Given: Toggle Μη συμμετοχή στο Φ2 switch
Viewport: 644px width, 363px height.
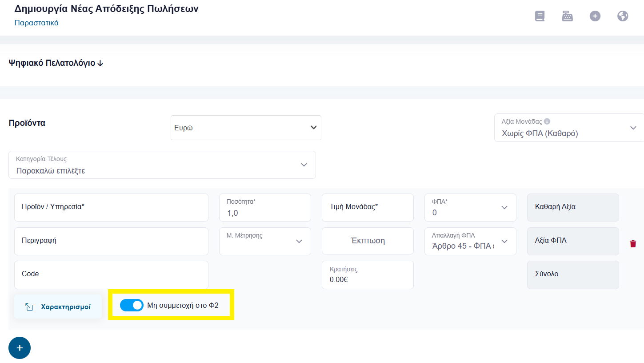Looking at the screenshot, I should tap(132, 305).
